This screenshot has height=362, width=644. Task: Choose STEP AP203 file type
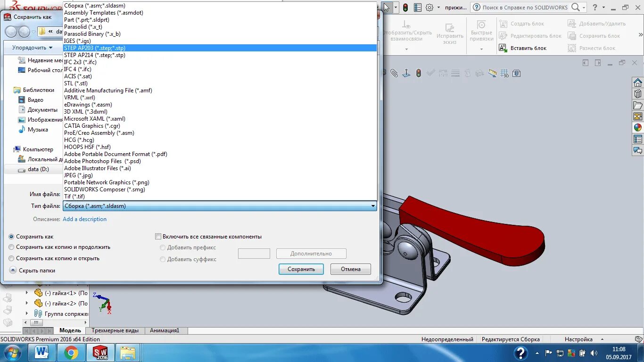(x=220, y=48)
